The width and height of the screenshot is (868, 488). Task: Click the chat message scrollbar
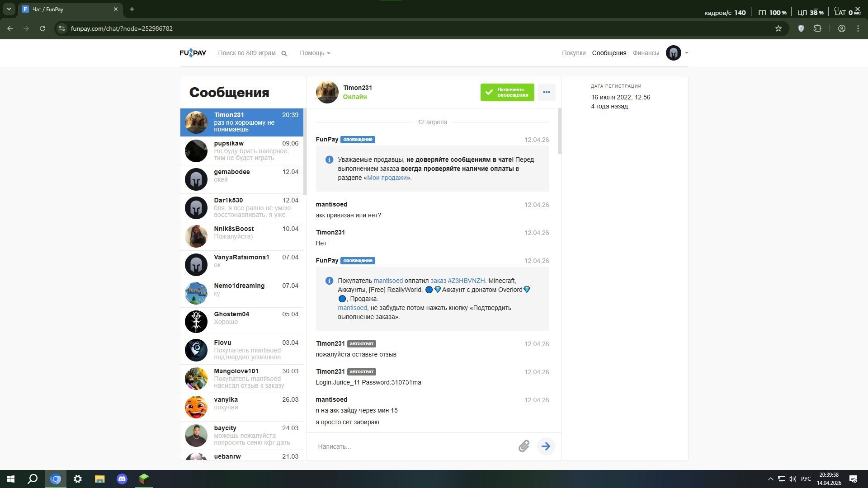point(560,131)
